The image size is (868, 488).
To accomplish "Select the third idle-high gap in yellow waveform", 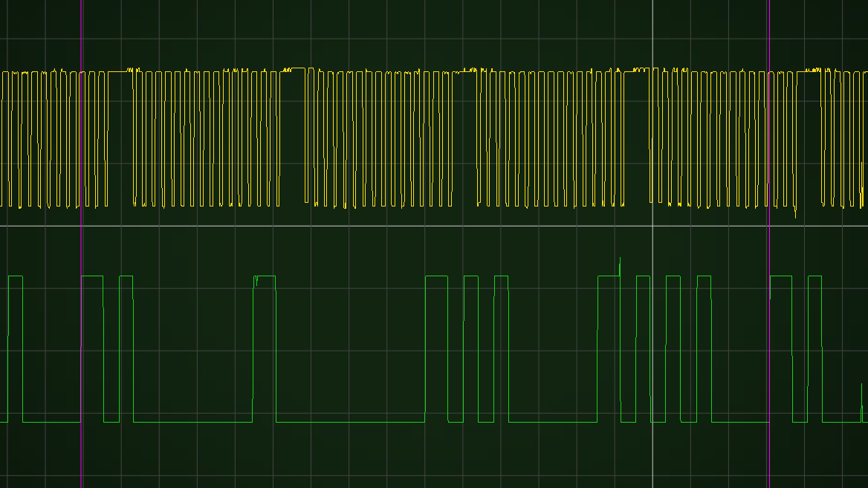I will (464, 71).
